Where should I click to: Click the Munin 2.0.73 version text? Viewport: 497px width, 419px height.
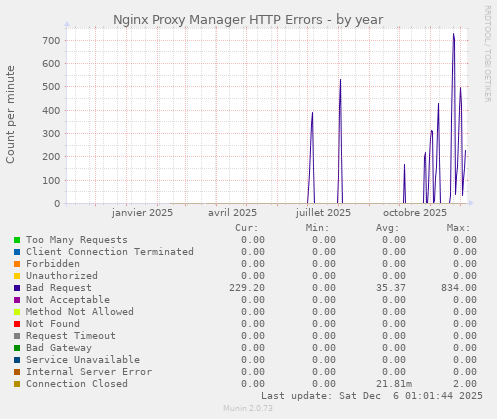coord(248,408)
